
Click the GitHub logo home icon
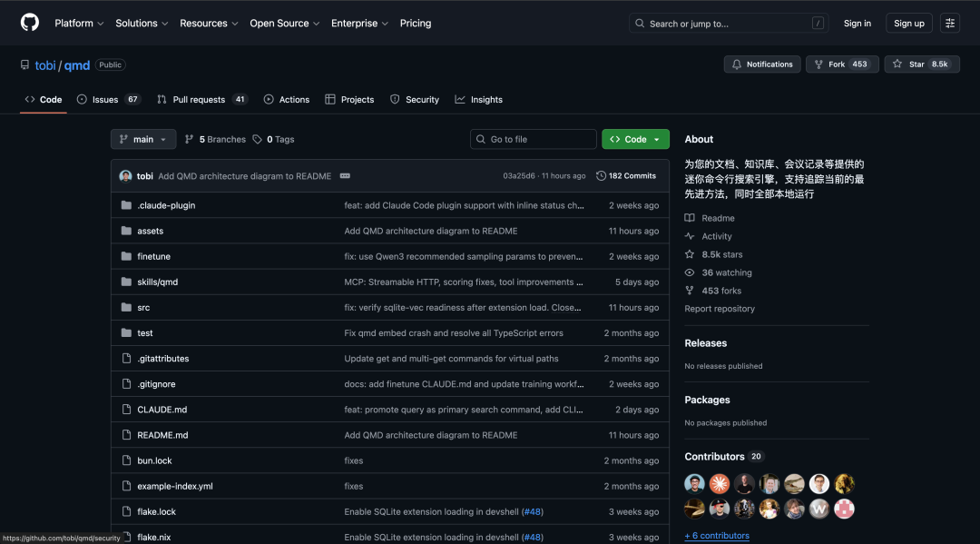[x=29, y=23]
